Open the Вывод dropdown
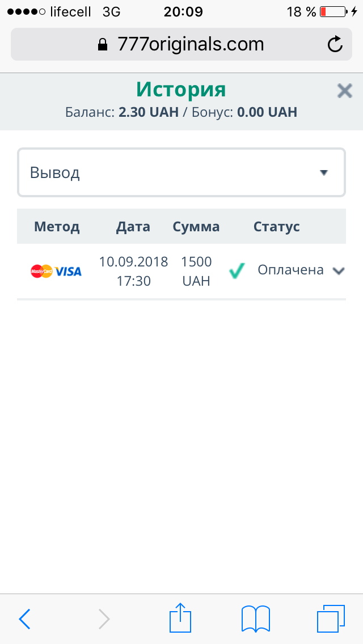363x644 pixels. pos(181,173)
